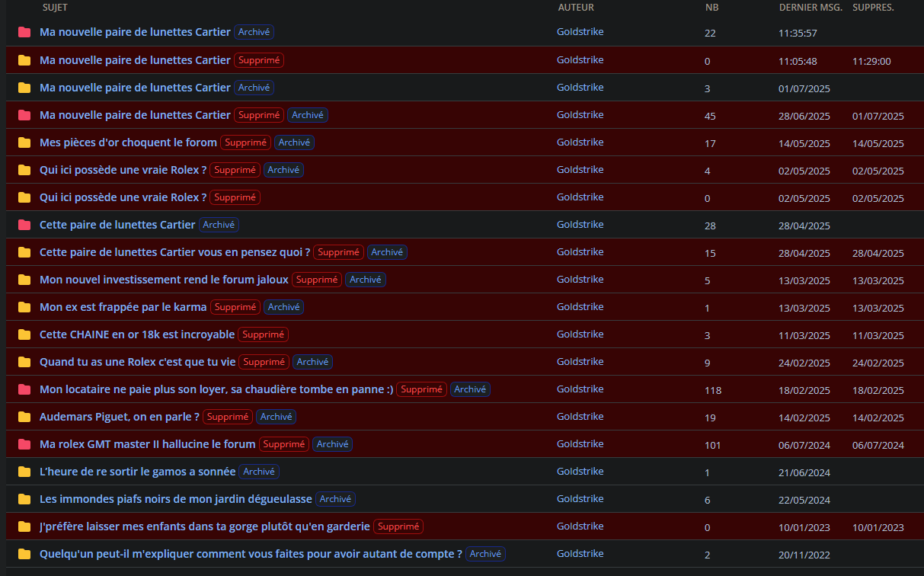Click the message count 45

(711, 116)
